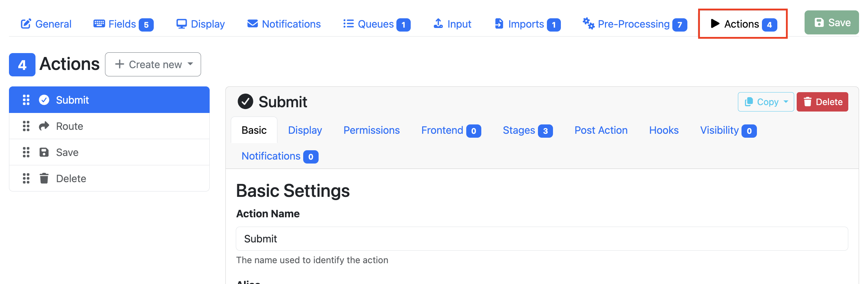The height and width of the screenshot is (284, 868).
Task: Click the list icon on Queues tab
Action: coord(348,24)
